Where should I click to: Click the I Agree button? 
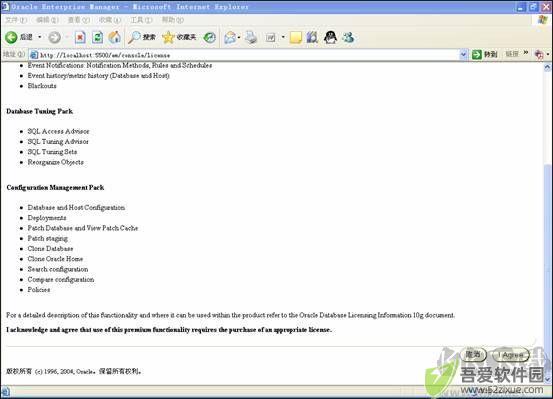pyautogui.click(x=511, y=355)
